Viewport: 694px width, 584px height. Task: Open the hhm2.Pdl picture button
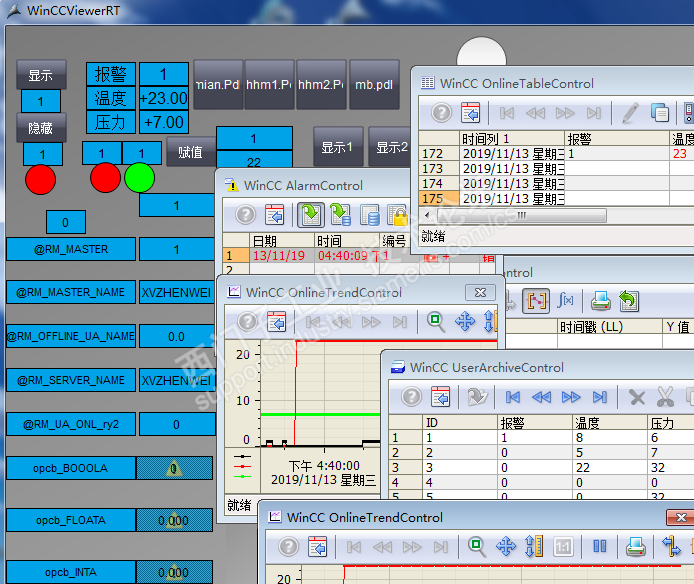pyautogui.click(x=321, y=85)
